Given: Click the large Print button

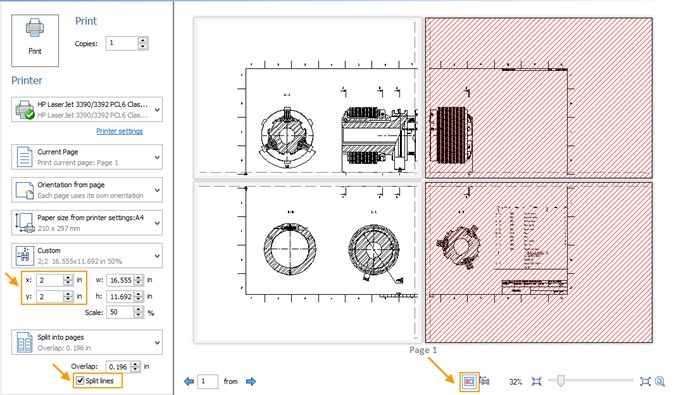Looking at the screenshot, I should (35, 40).
